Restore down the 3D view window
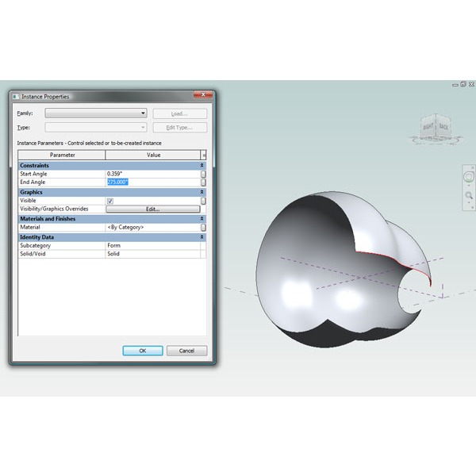 [463, 84]
